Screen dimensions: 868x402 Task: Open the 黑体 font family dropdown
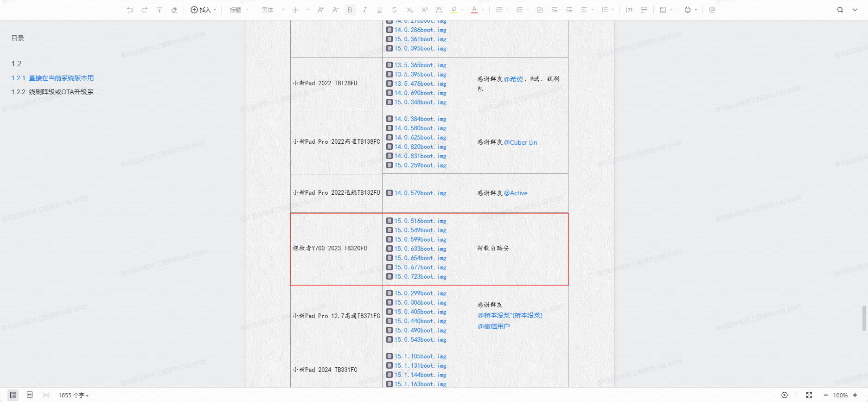(273, 10)
